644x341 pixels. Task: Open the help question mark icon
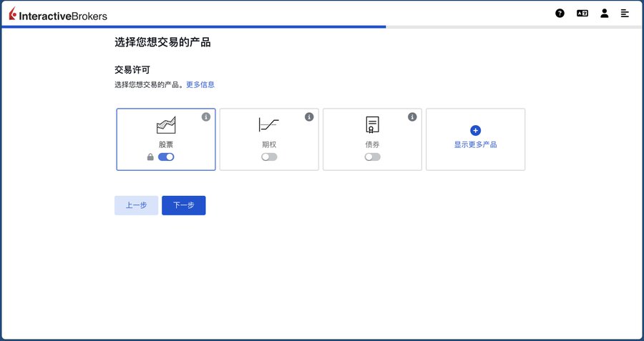pos(560,14)
